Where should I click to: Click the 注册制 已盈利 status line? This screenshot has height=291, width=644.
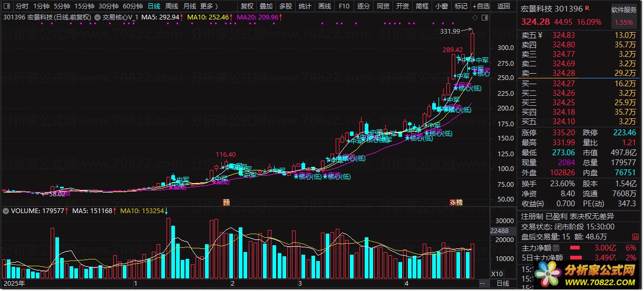tap(568, 216)
